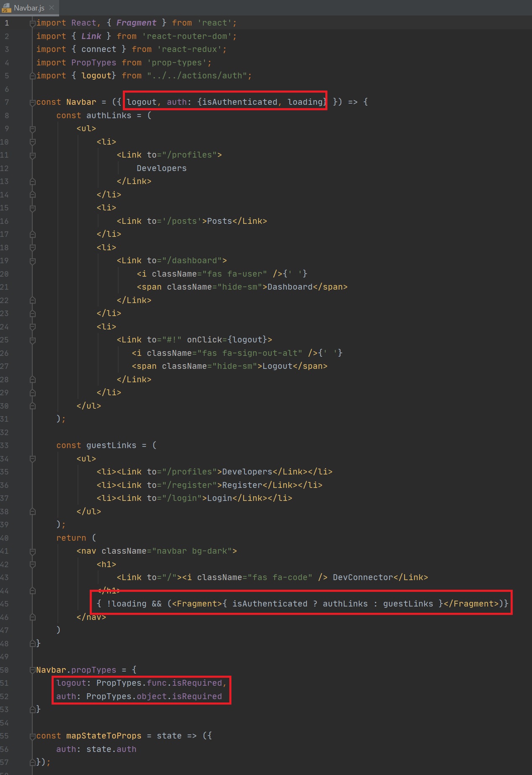Click the JS file icon on the Navbar.js tab
This screenshot has width=532, height=775.
tap(7, 8)
